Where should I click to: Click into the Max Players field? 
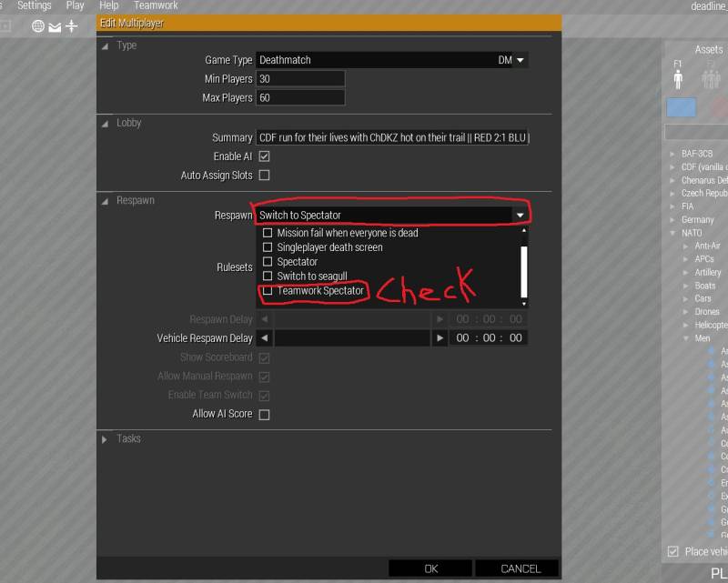300,97
